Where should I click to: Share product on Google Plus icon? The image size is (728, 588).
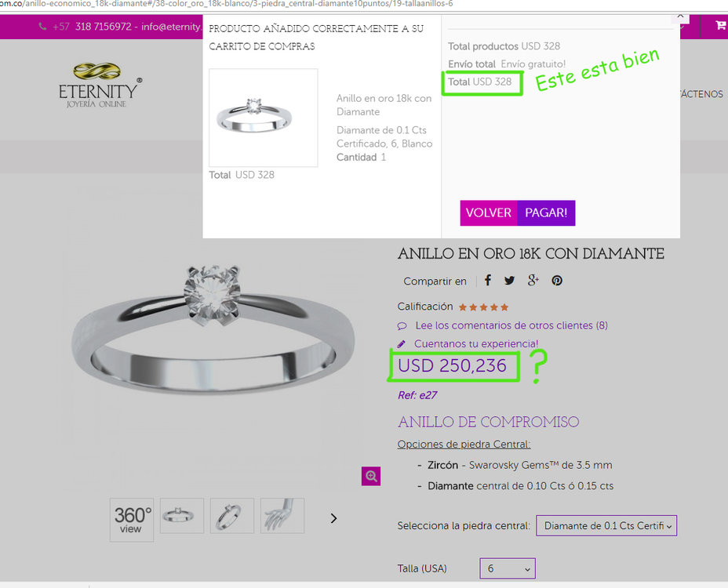(533, 281)
